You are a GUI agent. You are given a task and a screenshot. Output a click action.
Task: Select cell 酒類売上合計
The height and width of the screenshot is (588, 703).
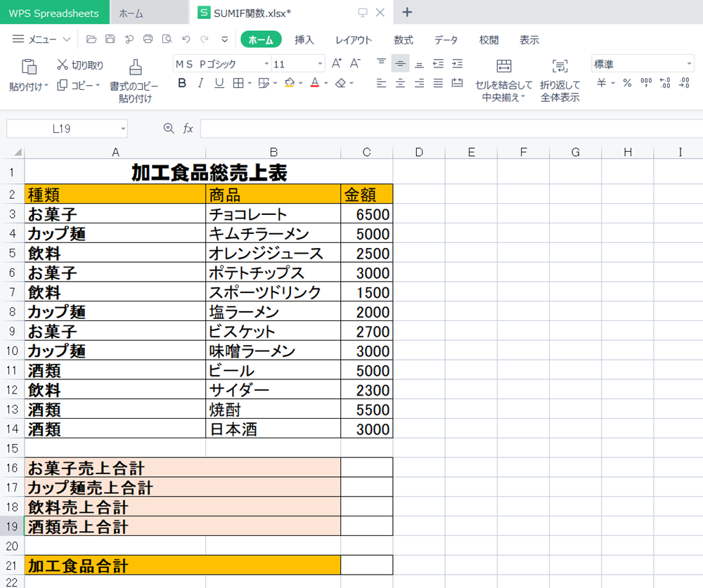[183, 526]
